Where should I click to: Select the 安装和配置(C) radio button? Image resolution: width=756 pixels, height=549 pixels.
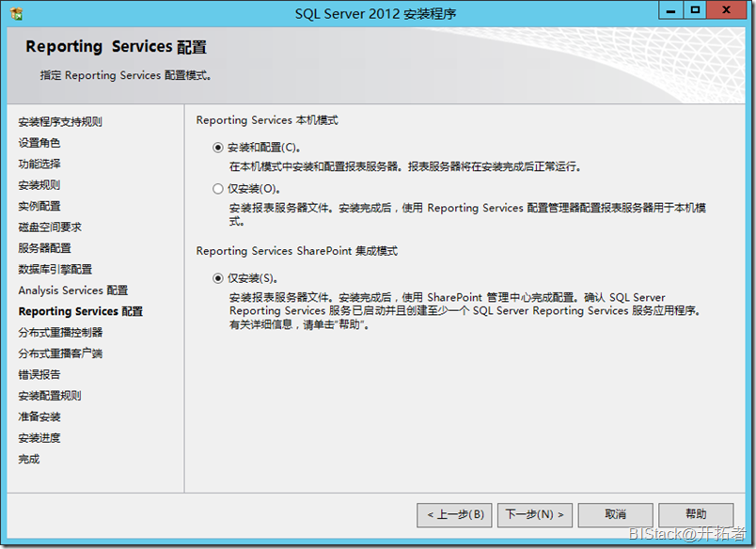coord(218,148)
